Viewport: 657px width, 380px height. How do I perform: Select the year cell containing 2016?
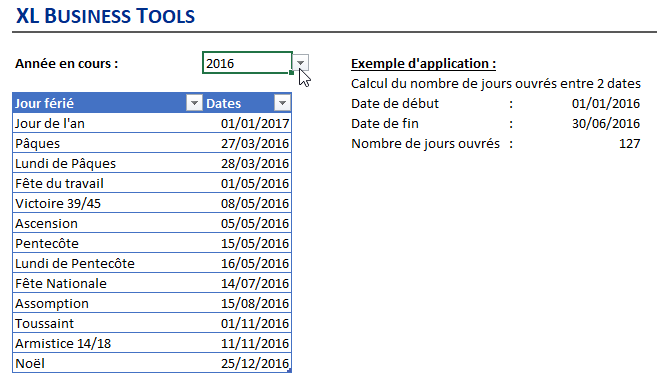click(247, 63)
